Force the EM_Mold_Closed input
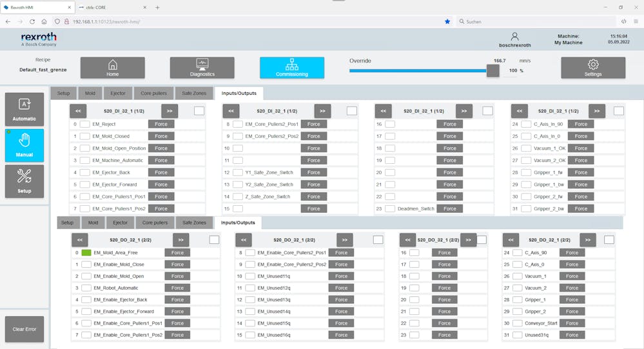 pyautogui.click(x=161, y=136)
